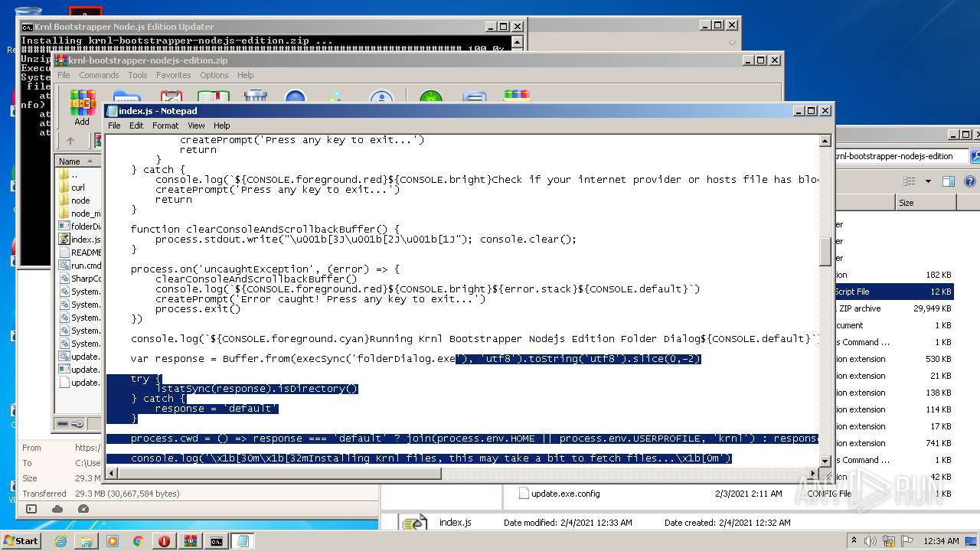Image resolution: width=980 pixels, height=551 pixels.
Task: Open Notepad File menu
Action: [114, 126]
